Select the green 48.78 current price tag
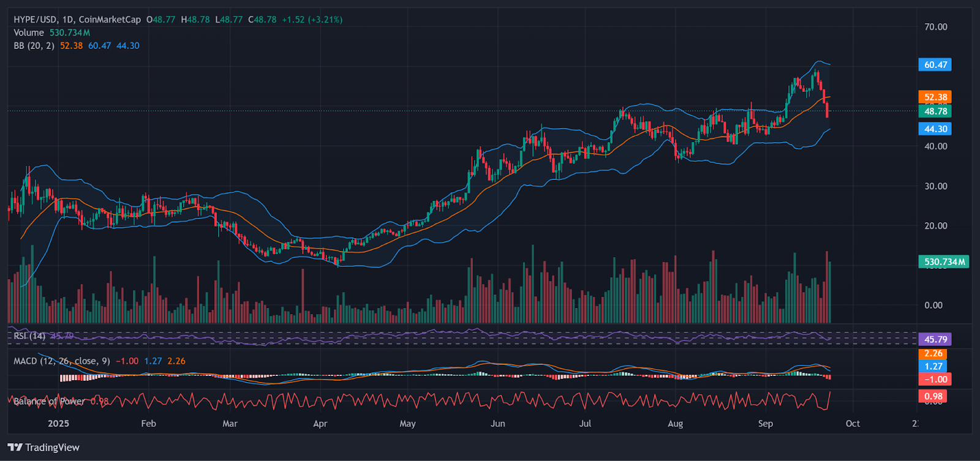The height and width of the screenshot is (461, 980). pyautogui.click(x=935, y=111)
